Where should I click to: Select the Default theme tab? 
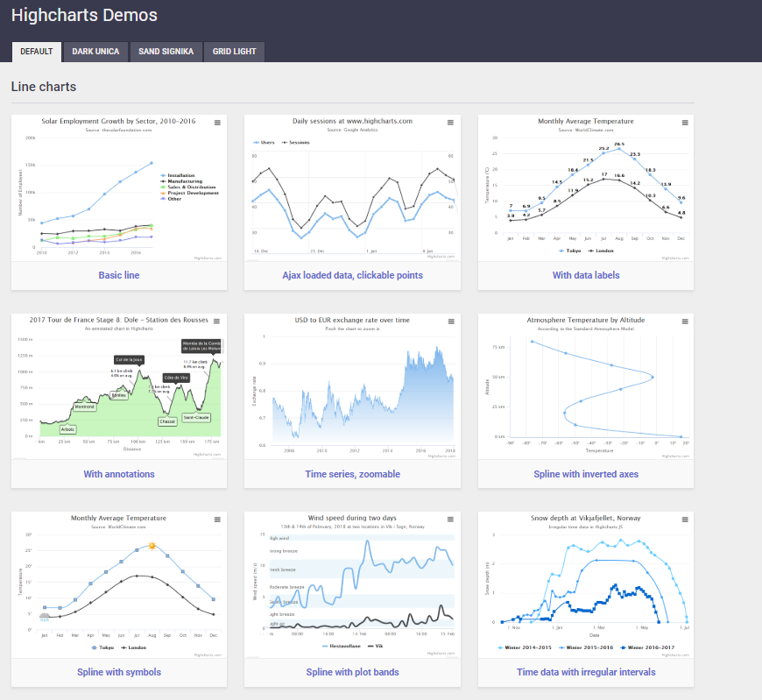pyautogui.click(x=37, y=52)
